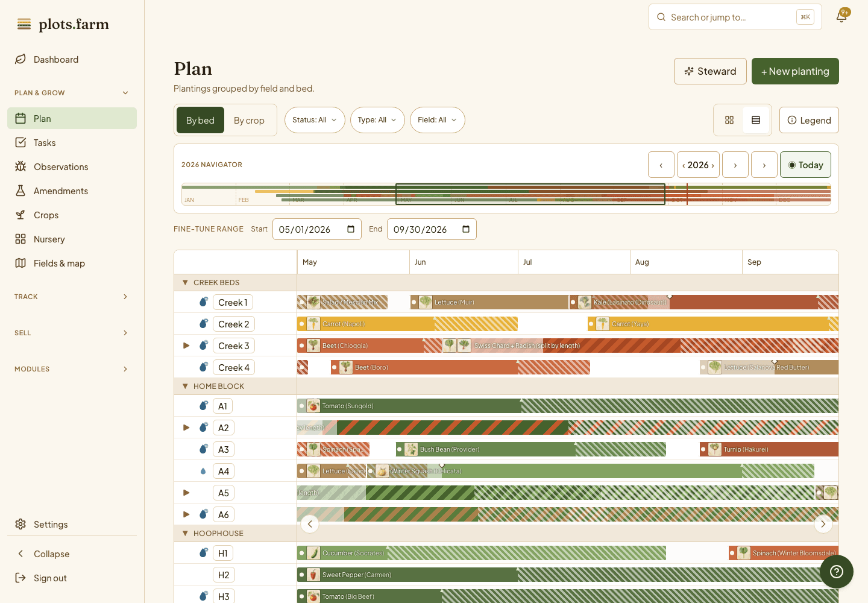Click the A1 irrigation droplet icon

tap(204, 405)
